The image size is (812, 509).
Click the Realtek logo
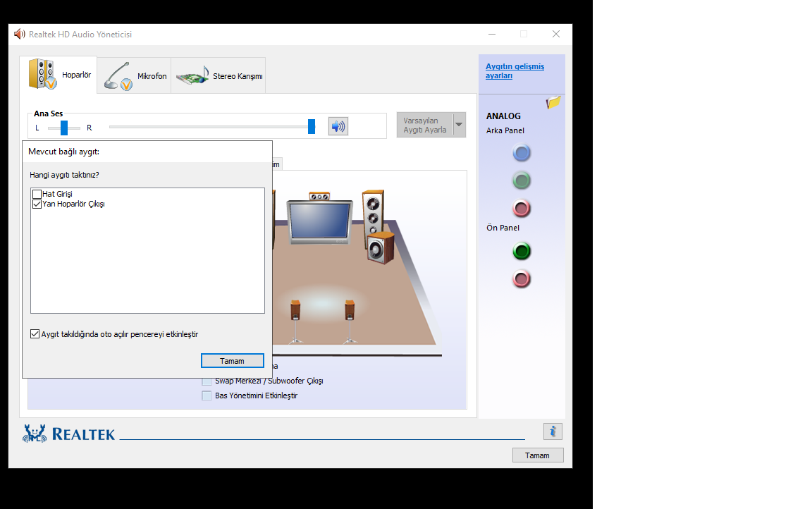pyautogui.click(x=69, y=434)
